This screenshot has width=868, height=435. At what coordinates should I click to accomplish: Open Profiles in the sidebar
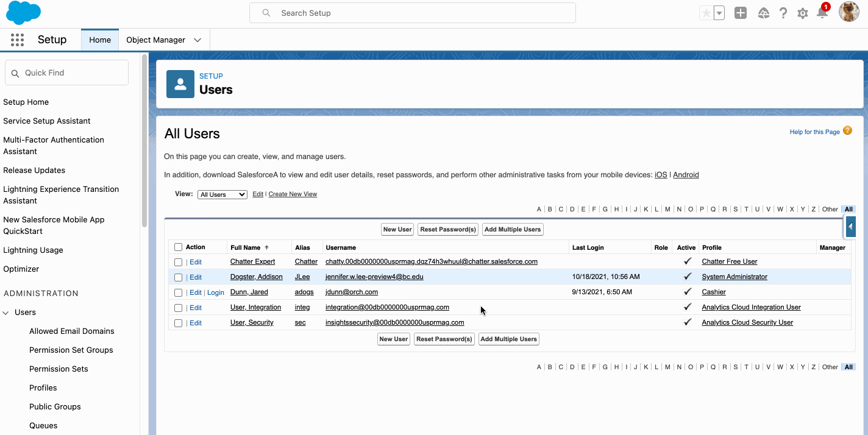coord(43,387)
